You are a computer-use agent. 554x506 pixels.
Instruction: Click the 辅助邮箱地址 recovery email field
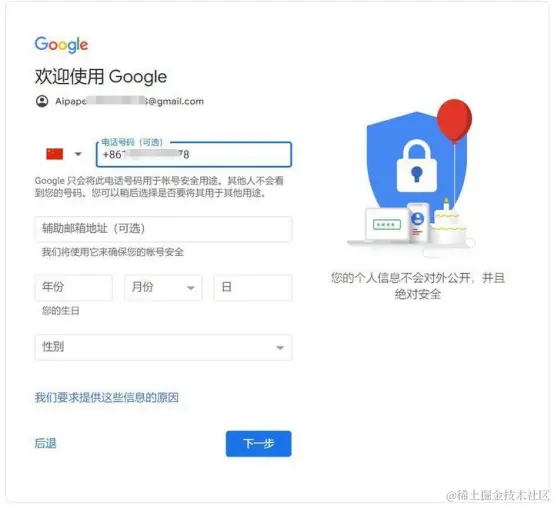click(x=163, y=229)
